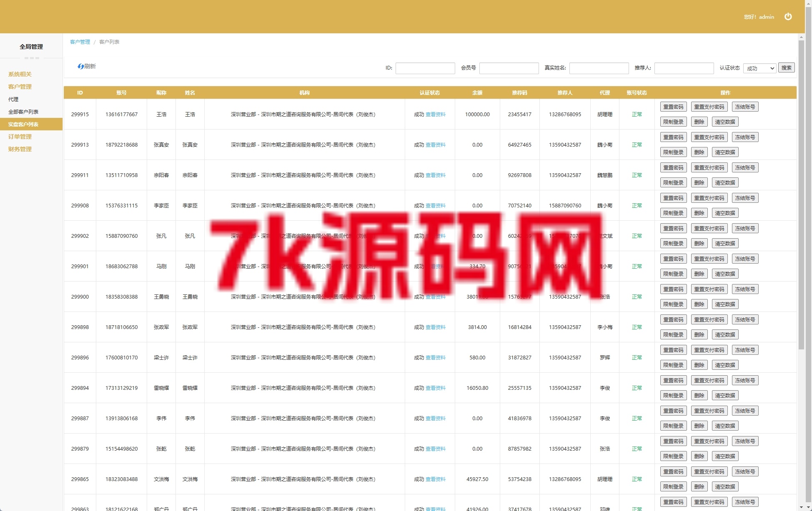View profile of 宗阳春 (299911)

coord(435,175)
